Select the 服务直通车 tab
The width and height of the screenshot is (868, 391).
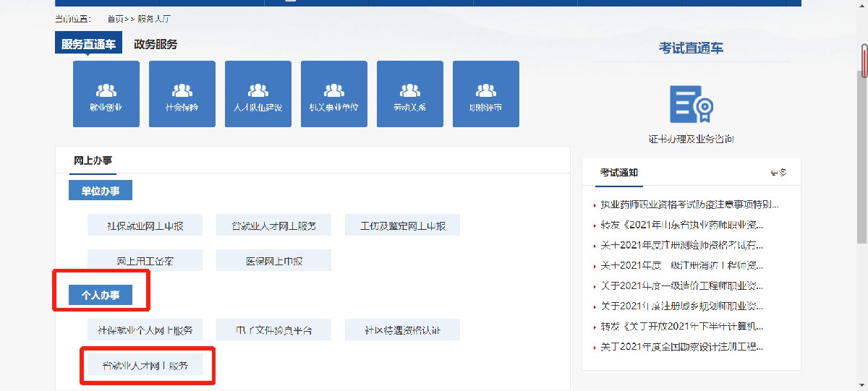pos(88,44)
